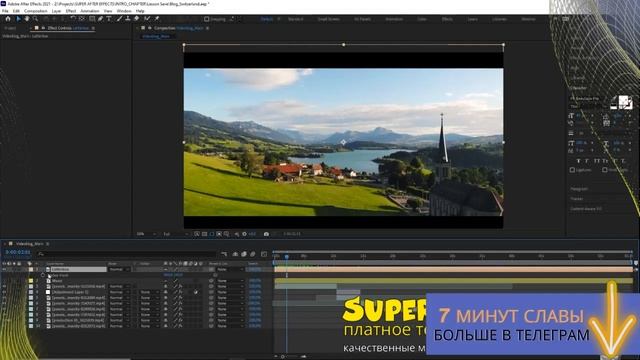Open the parent dropdown of the Letterbox layer
The height and width of the screenshot is (360, 640).
(x=231, y=269)
